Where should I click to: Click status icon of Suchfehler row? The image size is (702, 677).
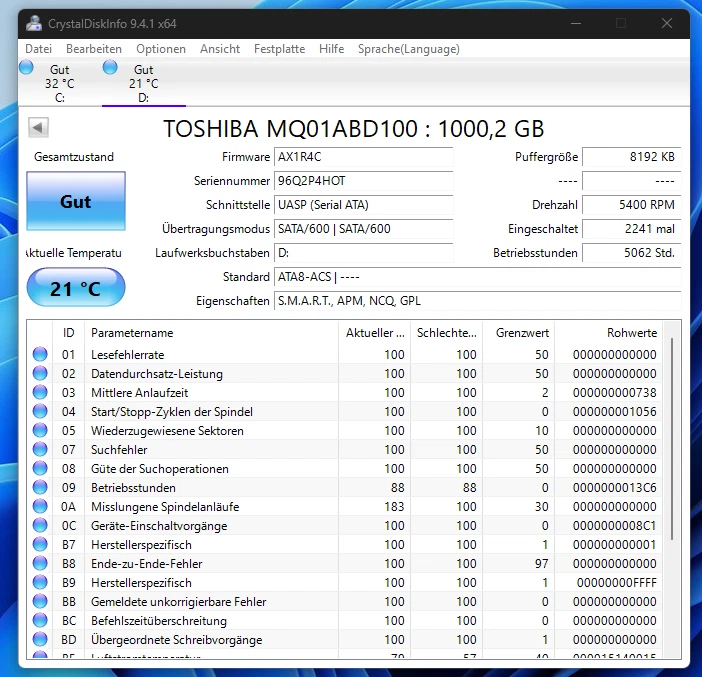point(40,449)
